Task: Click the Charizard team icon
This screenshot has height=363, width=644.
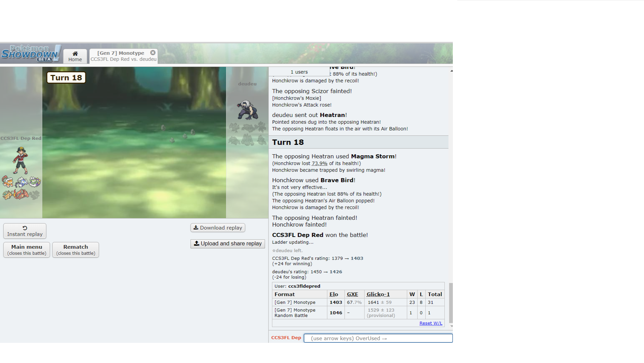Action: [21, 195]
